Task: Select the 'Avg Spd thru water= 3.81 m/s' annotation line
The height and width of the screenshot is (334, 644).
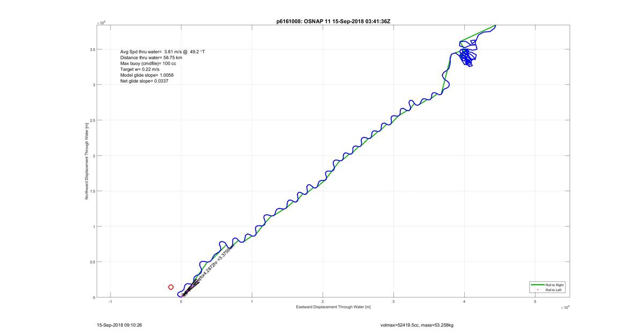Action: (x=163, y=52)
